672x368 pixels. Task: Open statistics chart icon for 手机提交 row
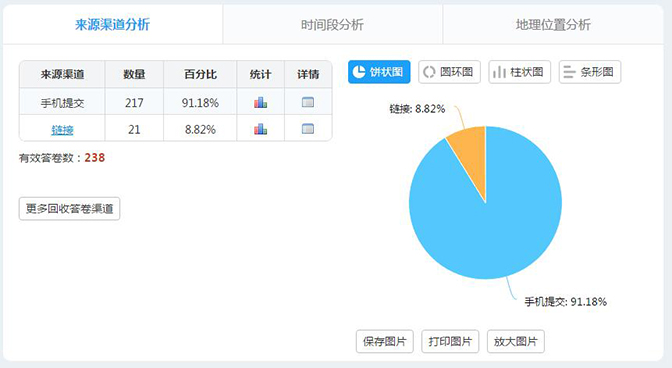point(260,102)
